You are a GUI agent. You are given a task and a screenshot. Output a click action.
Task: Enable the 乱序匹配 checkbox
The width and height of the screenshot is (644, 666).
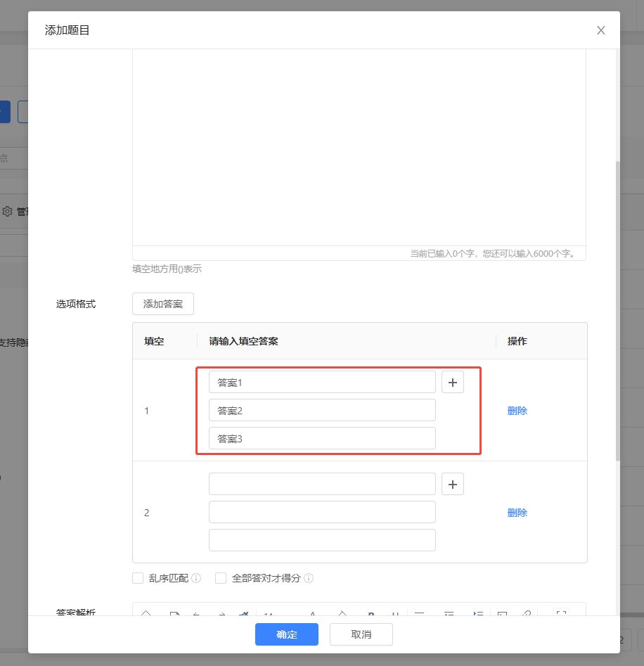click(x=138, y=578)
